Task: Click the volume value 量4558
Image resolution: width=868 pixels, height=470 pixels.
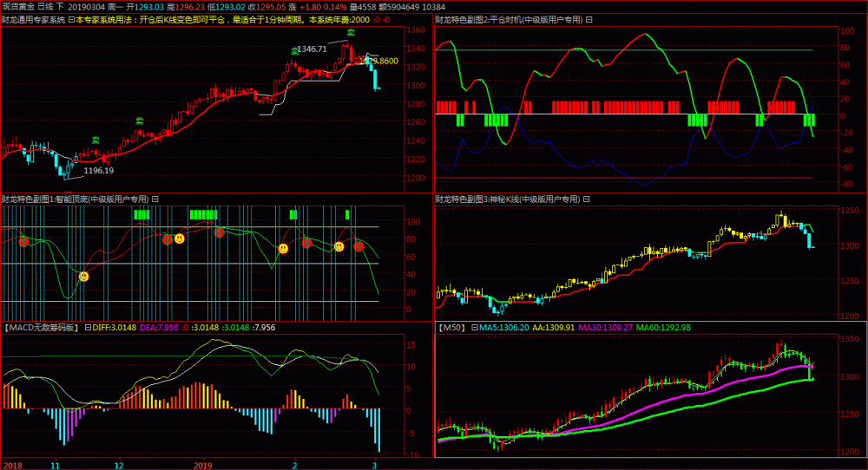Action: coord(363,7)
